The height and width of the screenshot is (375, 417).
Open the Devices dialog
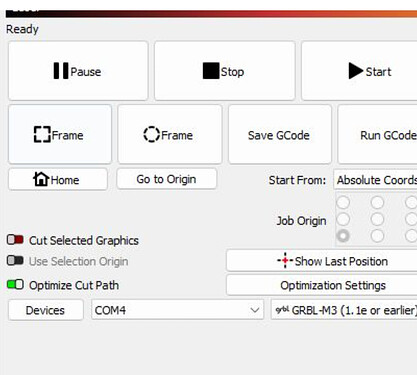tap(46, 310)
